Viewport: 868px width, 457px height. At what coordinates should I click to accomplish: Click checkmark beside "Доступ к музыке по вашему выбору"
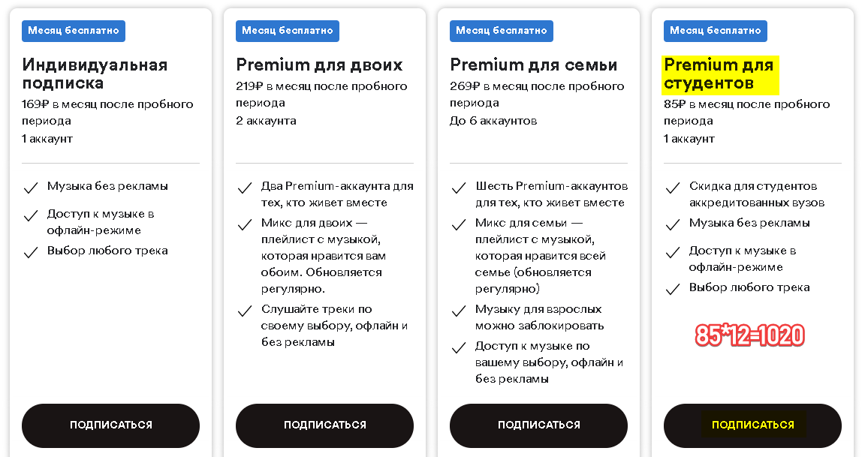pyautogui.click(x=459, y=347)
